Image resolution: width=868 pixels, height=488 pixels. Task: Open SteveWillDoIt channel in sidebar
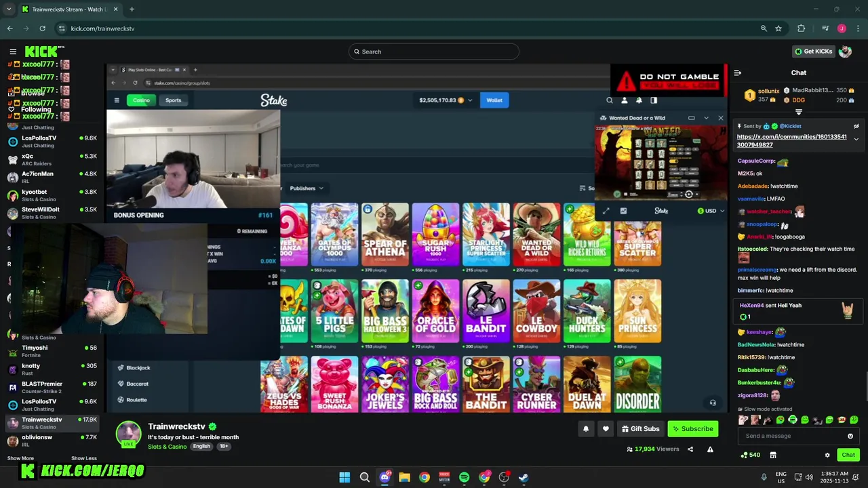pyautogui.click(x=52, y=213)
